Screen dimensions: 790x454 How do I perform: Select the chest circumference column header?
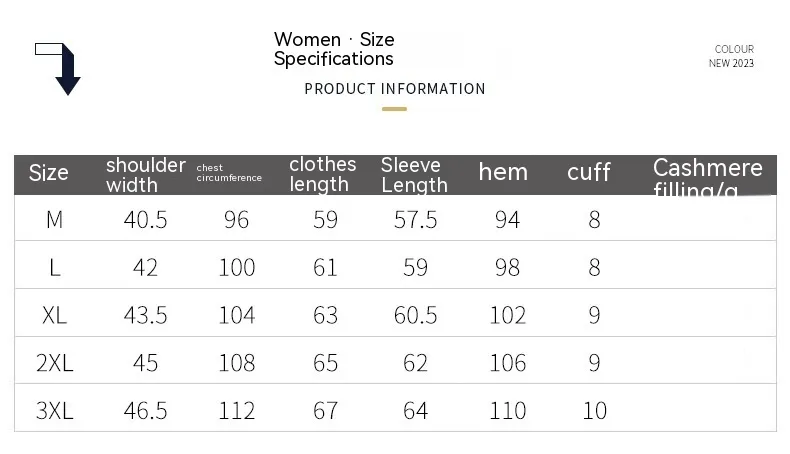229,173
